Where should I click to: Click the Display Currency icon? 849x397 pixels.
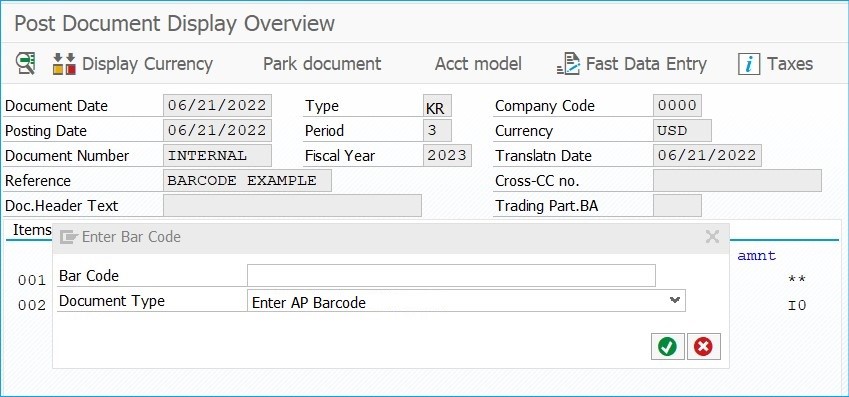64,63
